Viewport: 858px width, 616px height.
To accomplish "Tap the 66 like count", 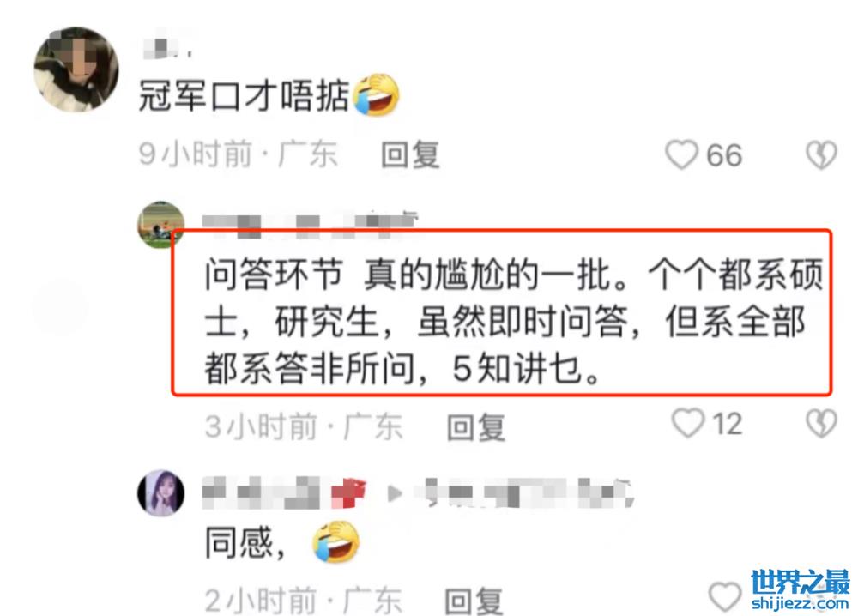I will coord(724,155).
